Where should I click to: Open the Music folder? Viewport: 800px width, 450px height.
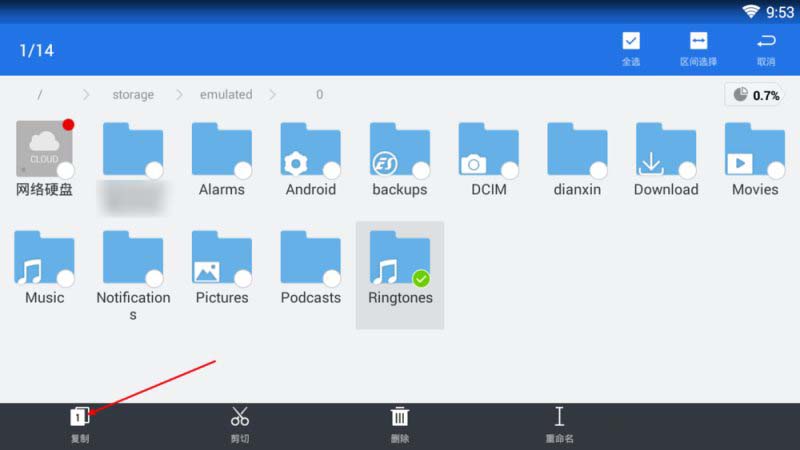point(44,257)
